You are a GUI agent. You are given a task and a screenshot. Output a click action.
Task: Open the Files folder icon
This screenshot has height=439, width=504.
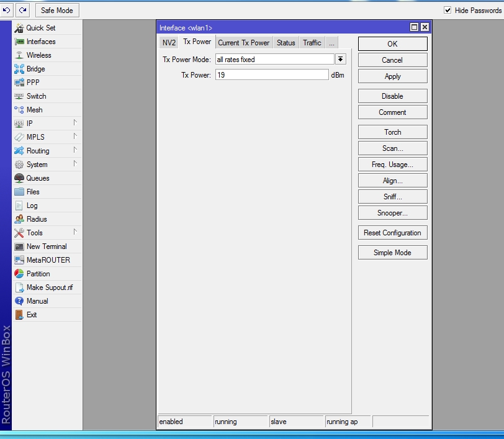pos(19,192)
